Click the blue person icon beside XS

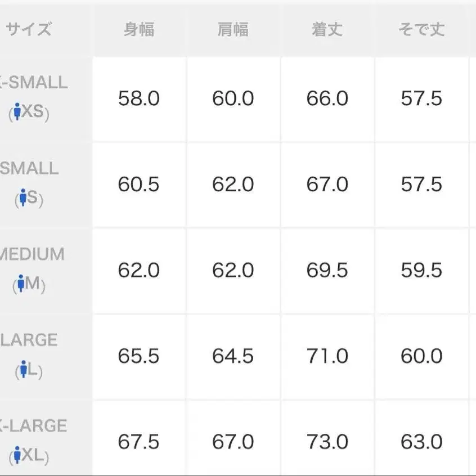pyautogui.click(x=19, y=112)
